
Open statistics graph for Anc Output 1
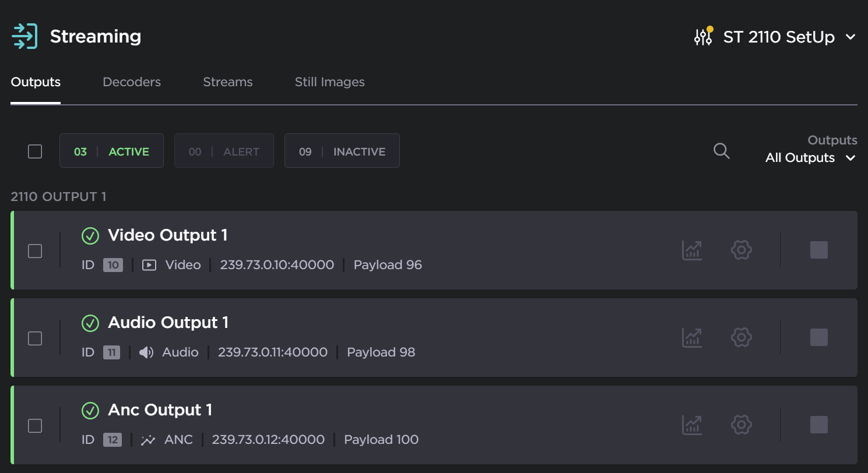click(x=692, y=425)
